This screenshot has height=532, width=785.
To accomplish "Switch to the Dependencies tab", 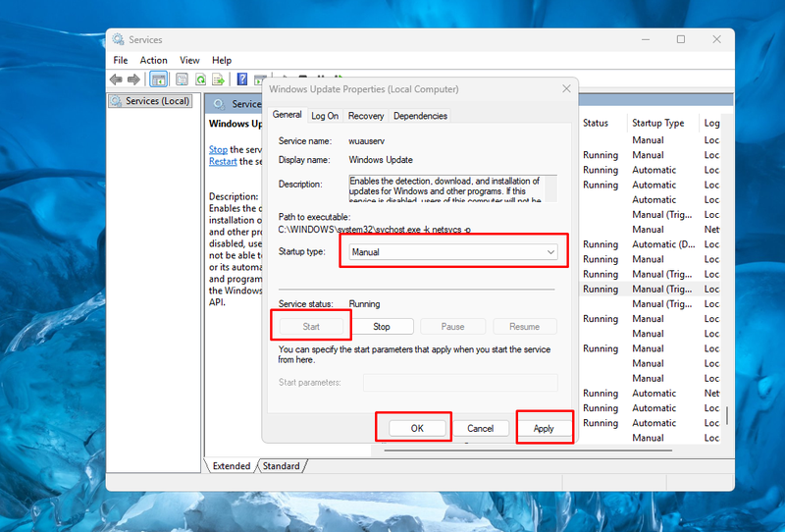I will pyautogui.click(x=420, y=116).
